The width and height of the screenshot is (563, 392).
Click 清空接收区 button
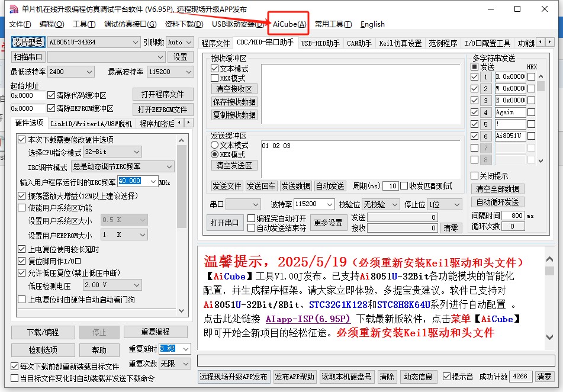click(234, 89)
